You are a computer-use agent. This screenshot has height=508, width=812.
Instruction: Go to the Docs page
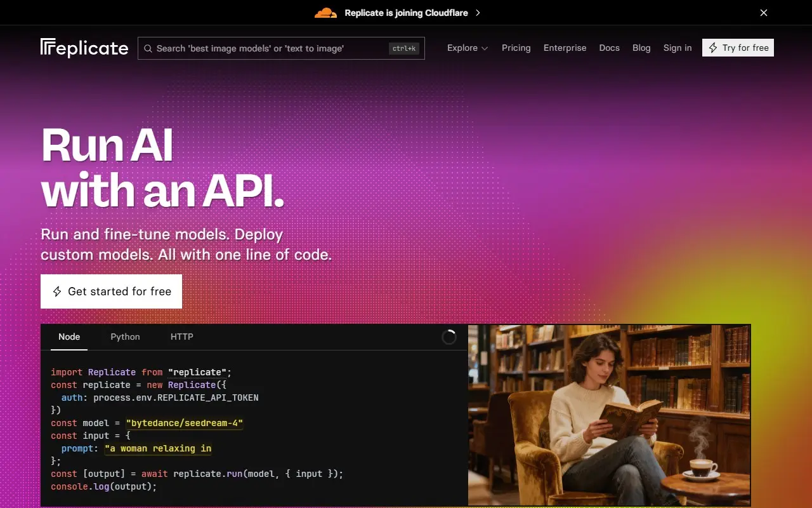(609, 48)
